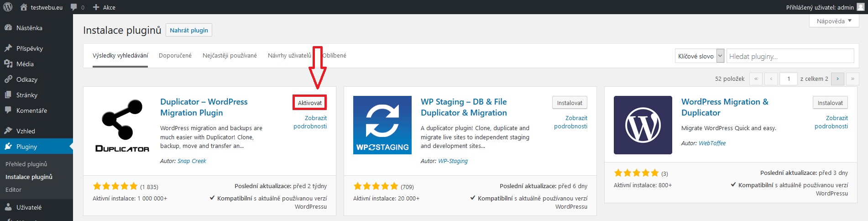
Task: Open Příspěvky pin icon in sidebar
Action: [x=8, y=48]
